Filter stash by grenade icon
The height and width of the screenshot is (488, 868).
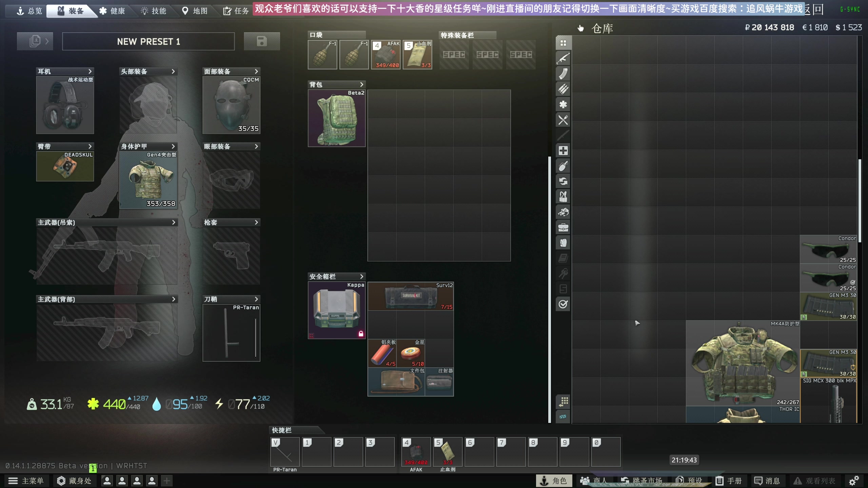[x=563, y=166]
